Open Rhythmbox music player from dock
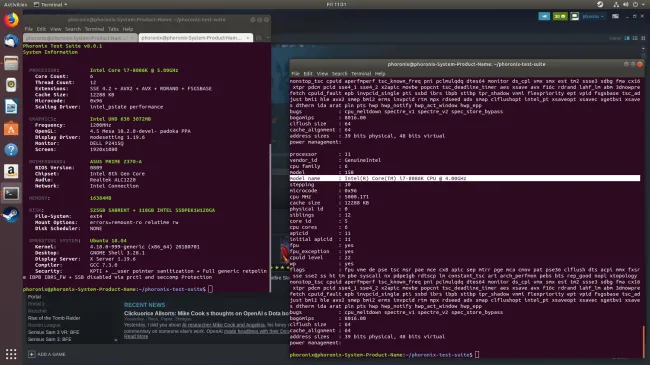Image resolution: width=650 pixels, height=365 pixels. (x=11, y=85)
